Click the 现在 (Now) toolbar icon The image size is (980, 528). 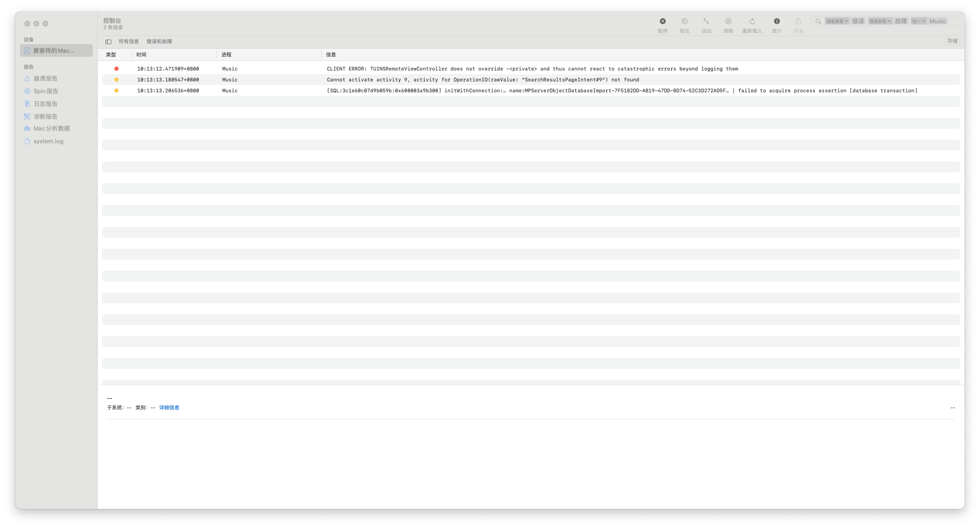pyautogui.click(x=684, y=21)
